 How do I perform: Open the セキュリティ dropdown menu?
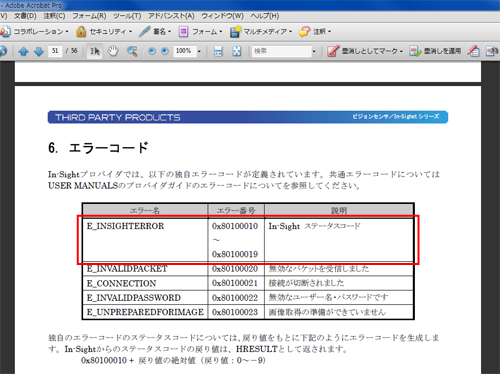[x=104, y=32]
